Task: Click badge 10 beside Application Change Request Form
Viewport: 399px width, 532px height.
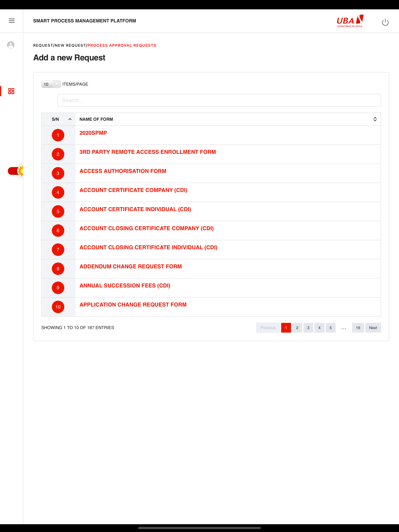Action: [58, 307]
